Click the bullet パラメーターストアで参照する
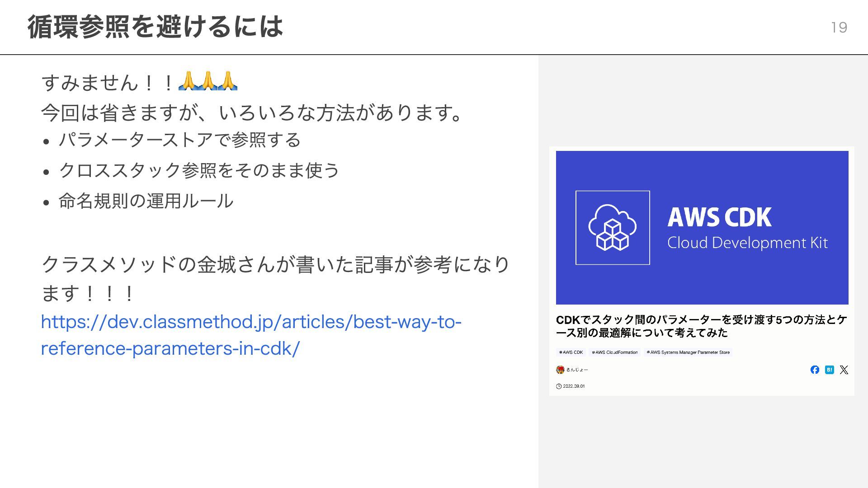The width and height of the screenshot is (868, 488). pos(179,140)
